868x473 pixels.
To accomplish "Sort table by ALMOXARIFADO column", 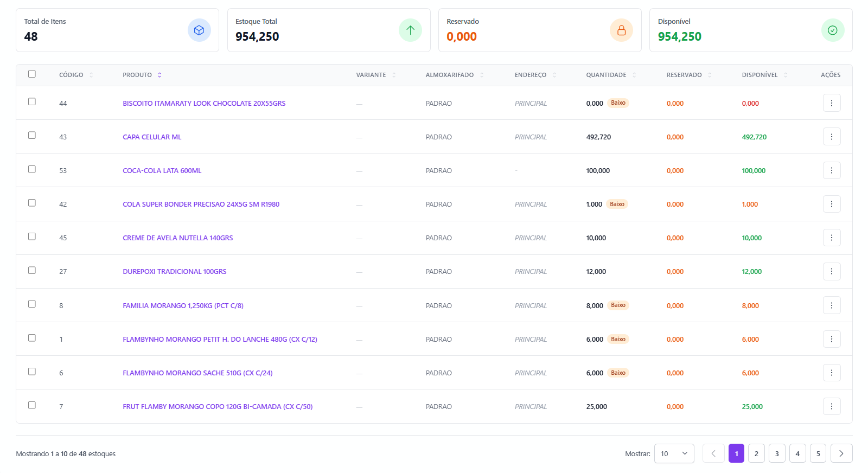I will click(455, 75).
